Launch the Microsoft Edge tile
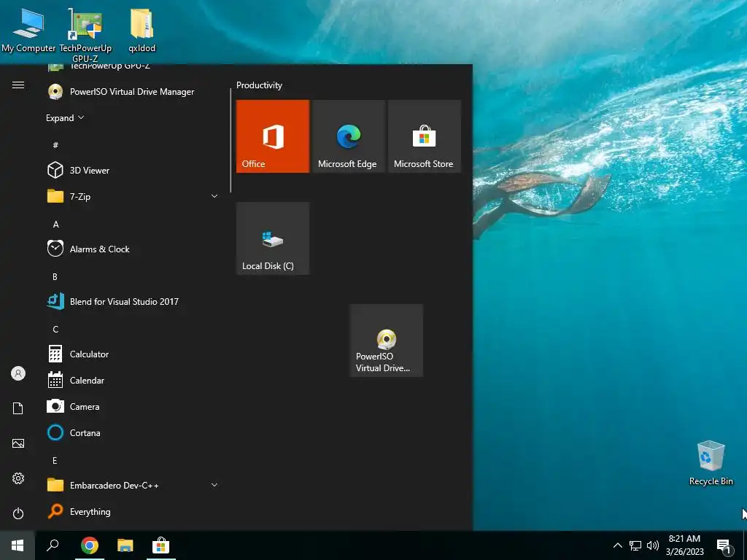 click(348, 136)
